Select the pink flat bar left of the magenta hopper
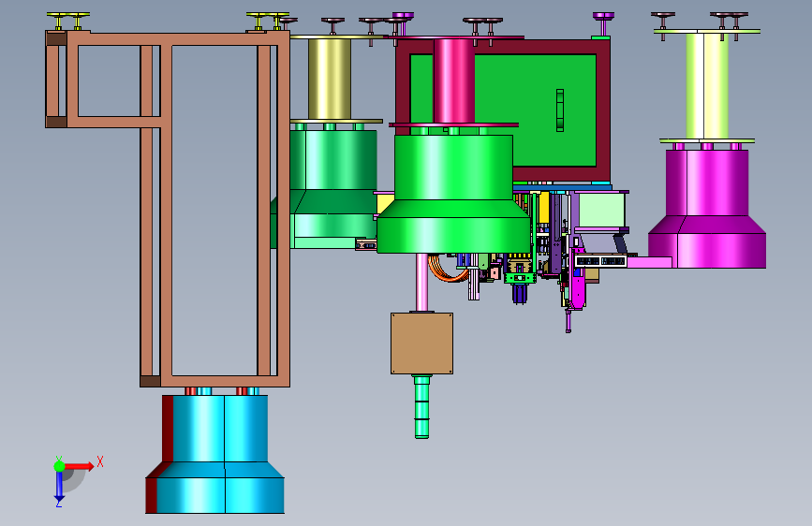Image resolution: width=812 pixels, height=526 pixels. [x=649, y=262]
